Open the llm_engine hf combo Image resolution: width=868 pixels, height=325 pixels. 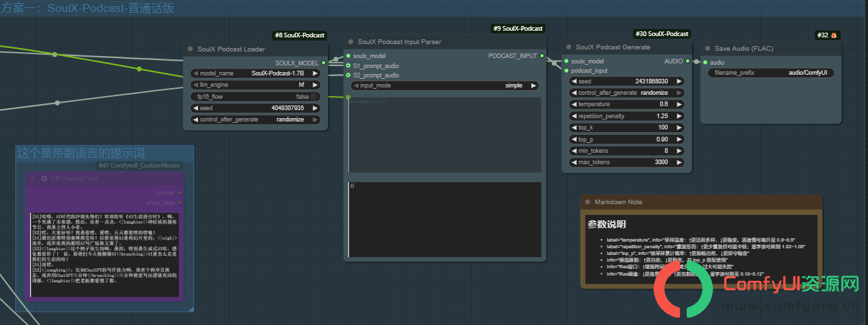pyautogui.click(x=255, y=85)
